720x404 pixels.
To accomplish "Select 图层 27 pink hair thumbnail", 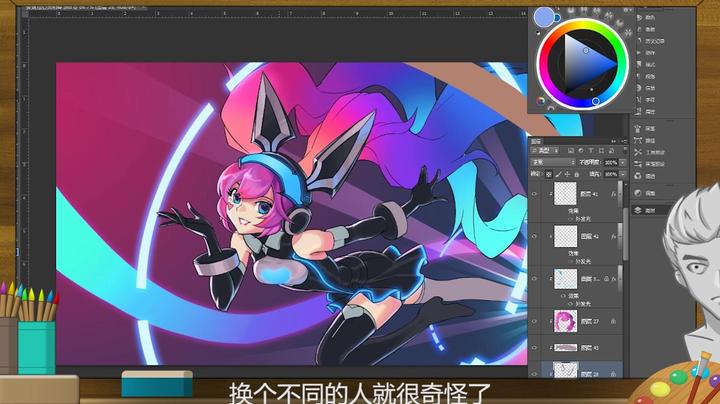I will (x=565, y=321).
